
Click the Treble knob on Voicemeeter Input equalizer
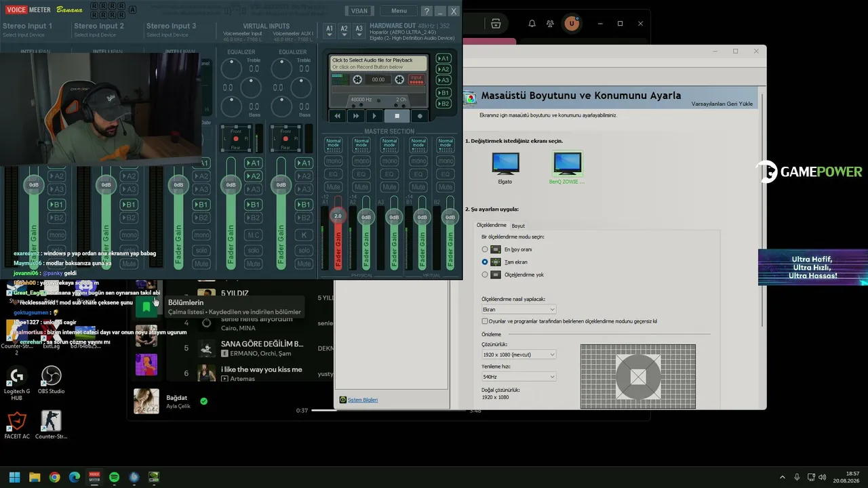pyautogui.click(x=231, y=68)
